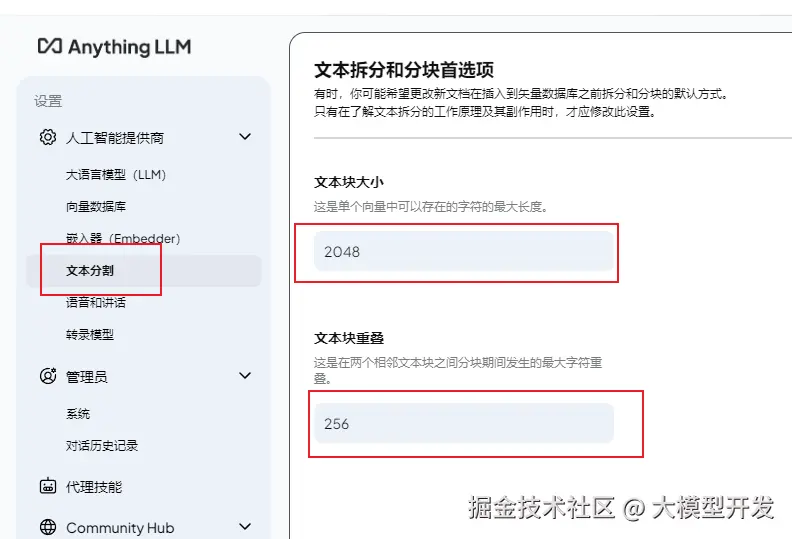Click the 代理技能 menu label
Image resolution: width=792 pixels, height=539 pixels.
94,487
